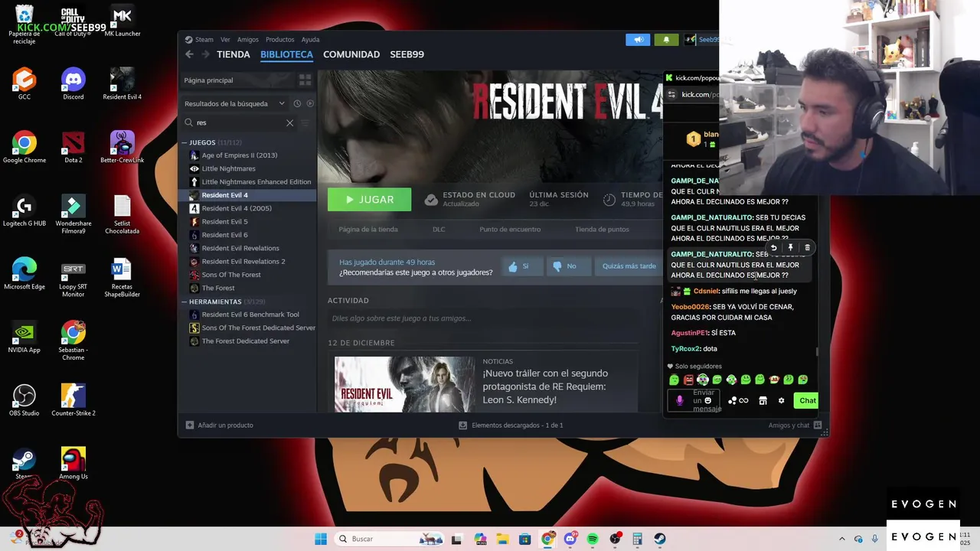
Task: Open Kick chat shop icon
Action: pyautogui.click(x=763, y=401)
